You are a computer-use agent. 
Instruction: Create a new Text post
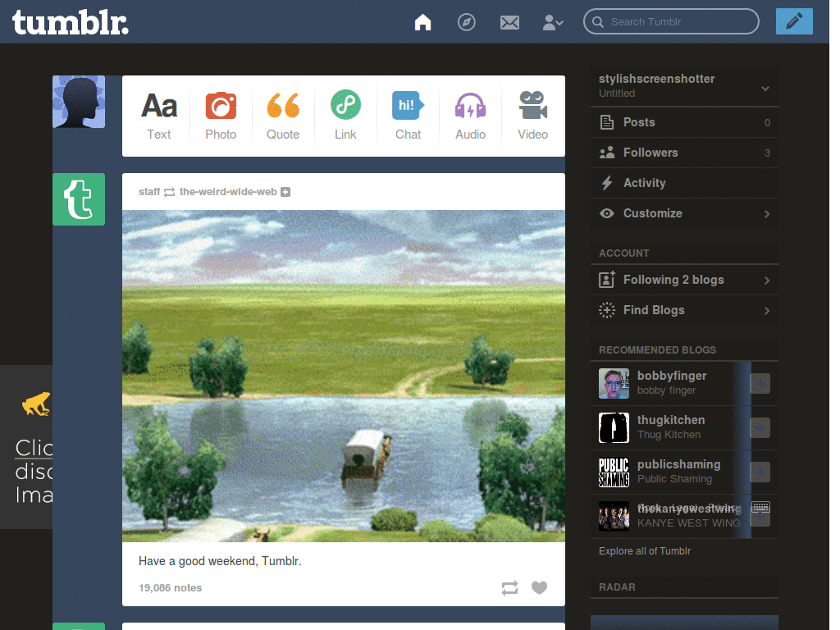(159, 116)
